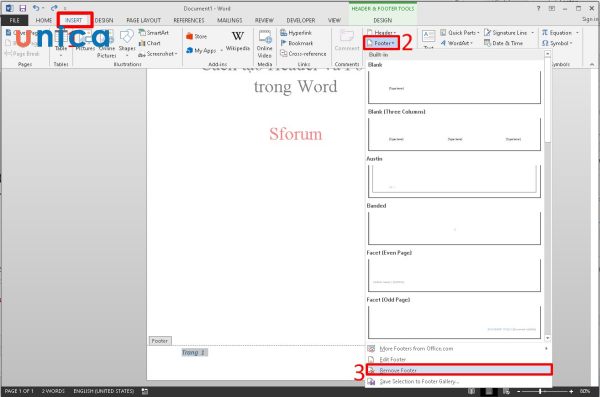Add a Bookmark
This screenshot has width=600, height=397.
coord(297,43)
